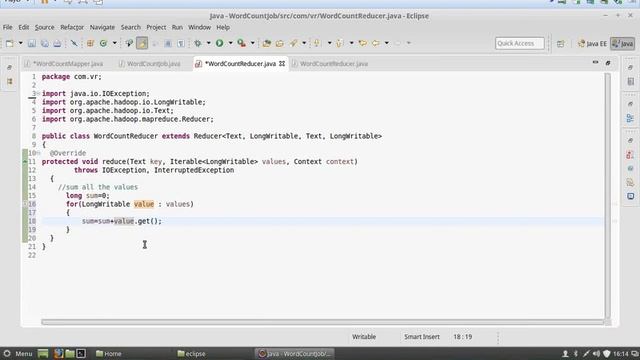Toggle Show Whitespace Characters icon

click(x=181, y=43)
